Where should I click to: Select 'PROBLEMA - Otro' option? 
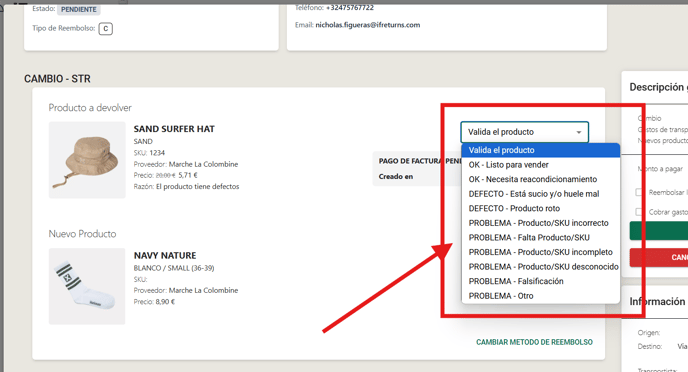tap(541, 296)
